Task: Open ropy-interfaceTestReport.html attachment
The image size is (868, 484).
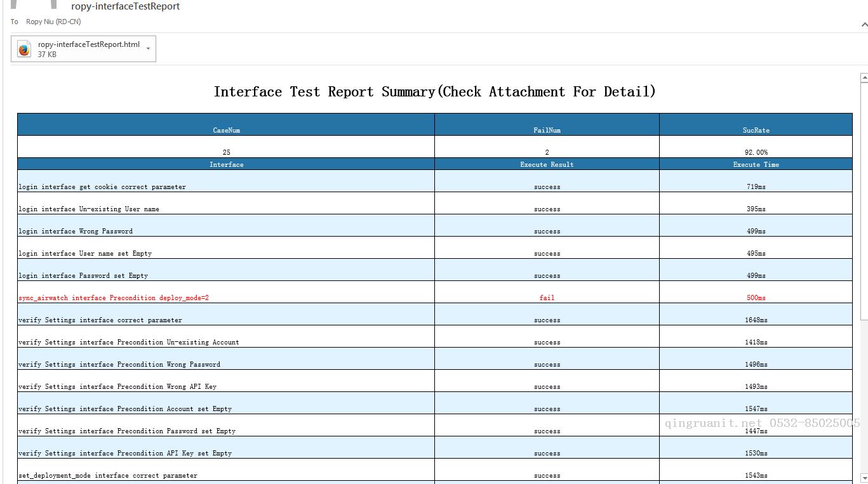Action: (88, 45)
